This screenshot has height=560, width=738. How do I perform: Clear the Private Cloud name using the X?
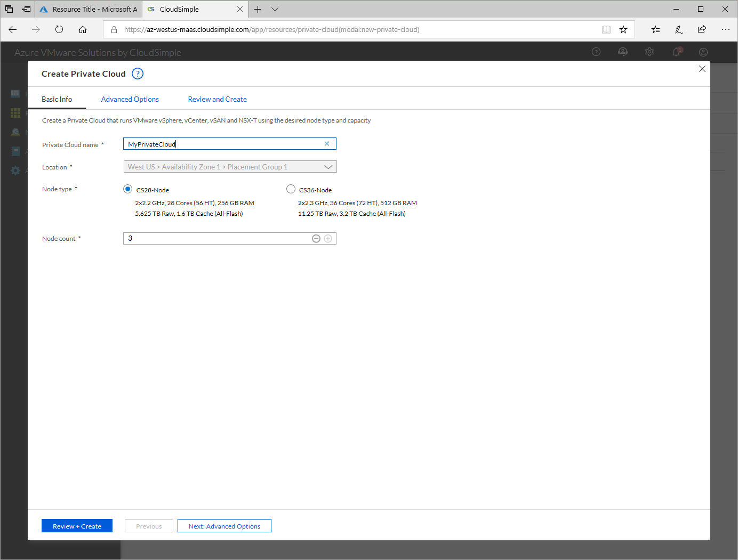click(x=326, y=143)
